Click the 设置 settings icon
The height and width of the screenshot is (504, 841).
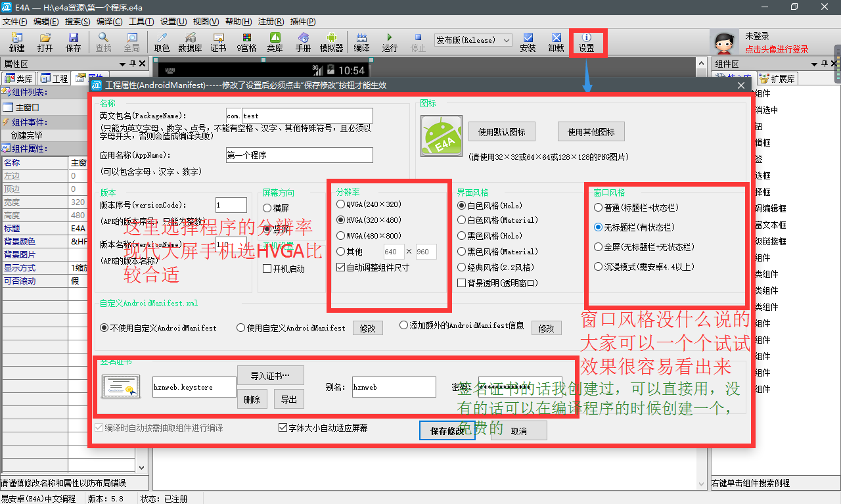(x=587, y=42)
